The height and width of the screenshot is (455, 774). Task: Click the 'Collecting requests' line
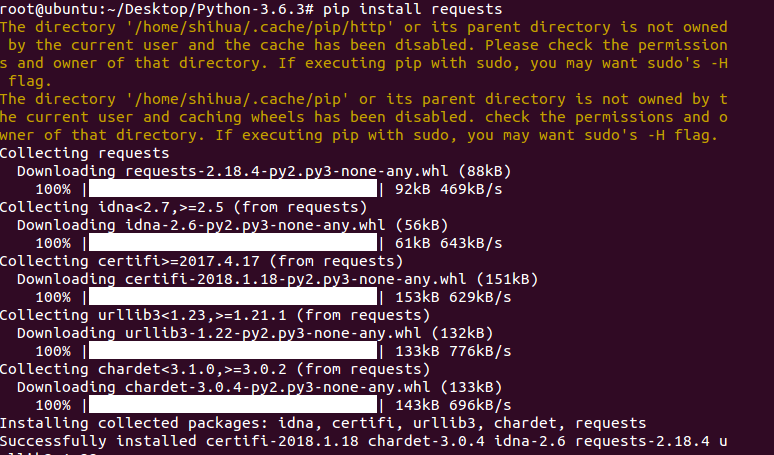[x=84, y=153]
